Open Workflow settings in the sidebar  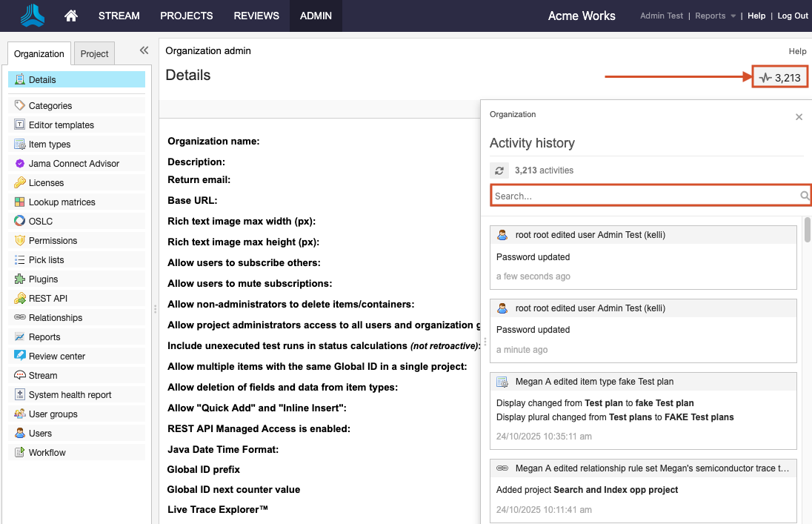click(48, 452)
